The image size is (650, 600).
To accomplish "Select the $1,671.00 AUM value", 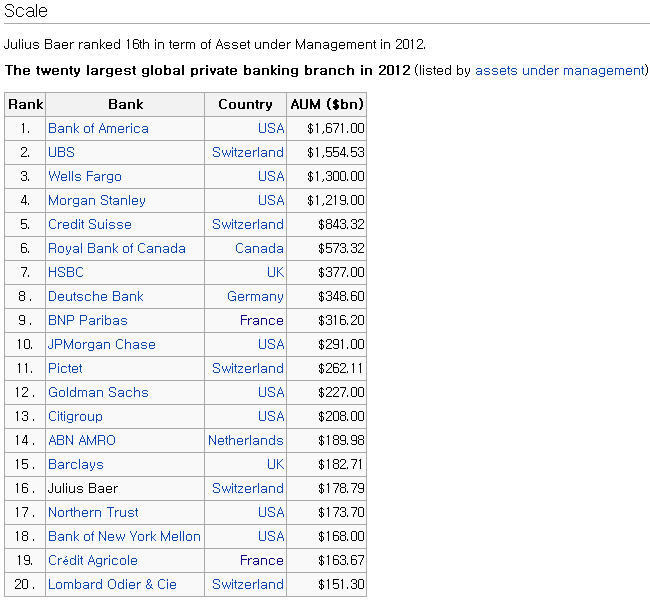I will pyautogui.click(x=336, y=129).
